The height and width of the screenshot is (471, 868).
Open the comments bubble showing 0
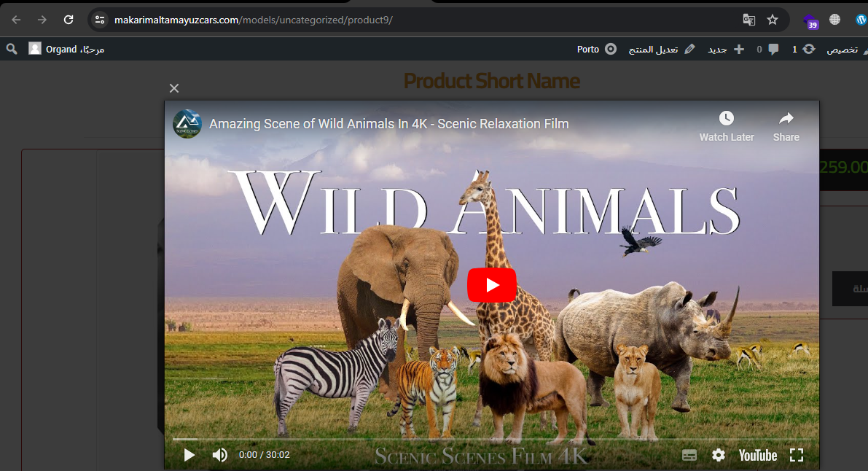pyautogui.click(x=768, y=50)
